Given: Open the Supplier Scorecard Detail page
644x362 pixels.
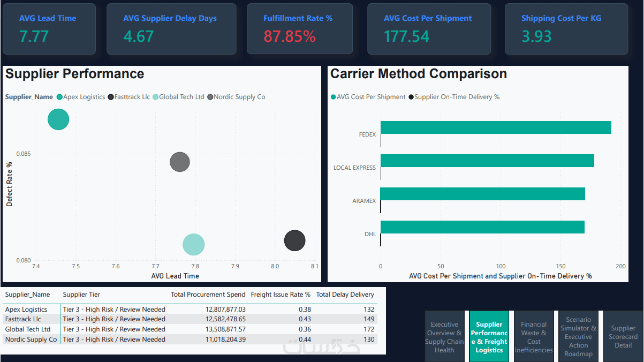Looking at the screenshot, I should tap(623, 337).
